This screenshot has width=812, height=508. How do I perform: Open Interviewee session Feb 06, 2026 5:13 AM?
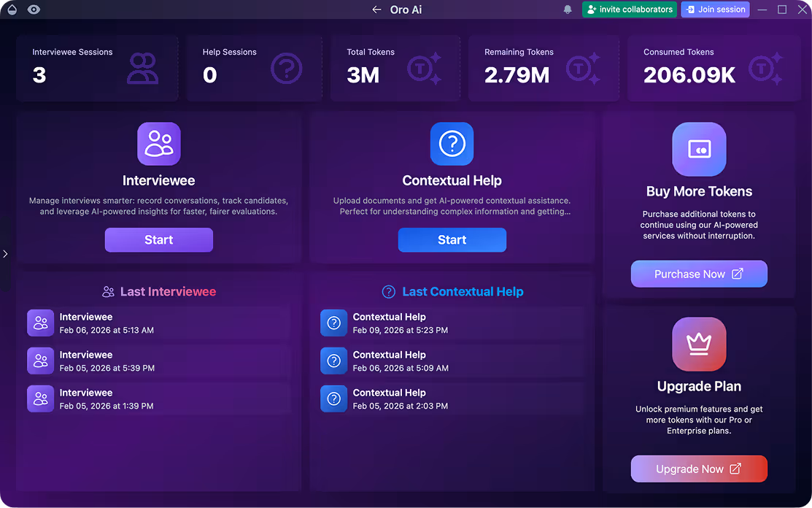pos(158,323)
